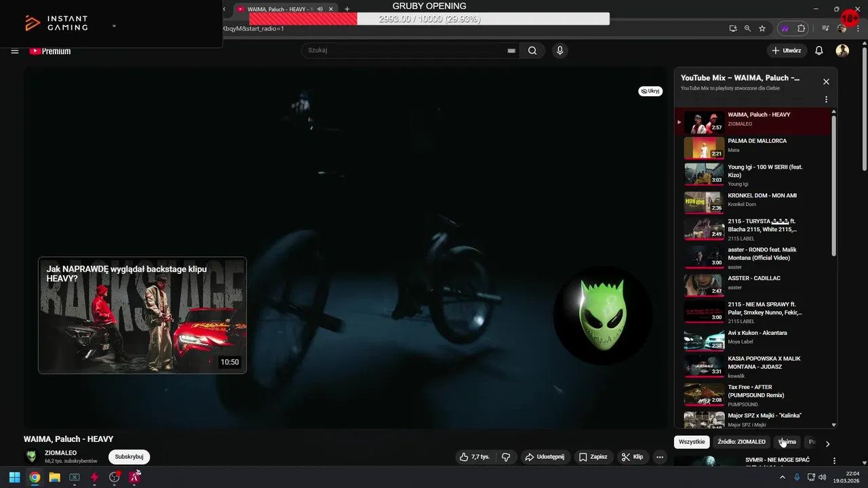Start voice search with microphone
The image size is (868, 488).
pyautogui.click(x=559, y=50)
